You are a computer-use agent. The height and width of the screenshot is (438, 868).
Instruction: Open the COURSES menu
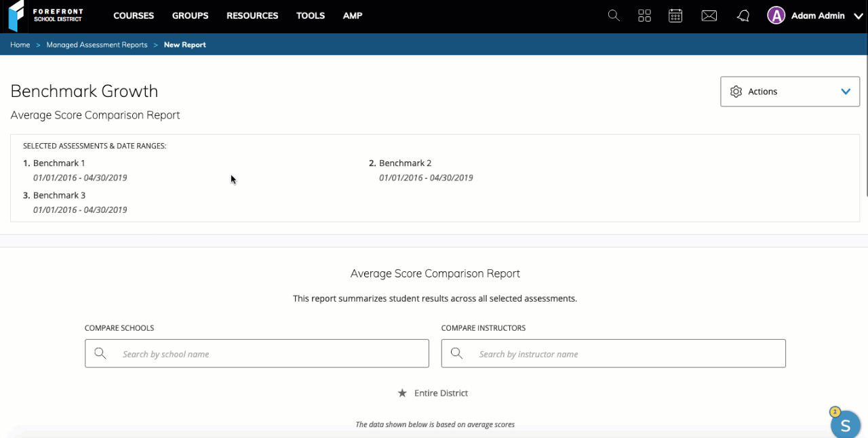[x=134, y=15]
